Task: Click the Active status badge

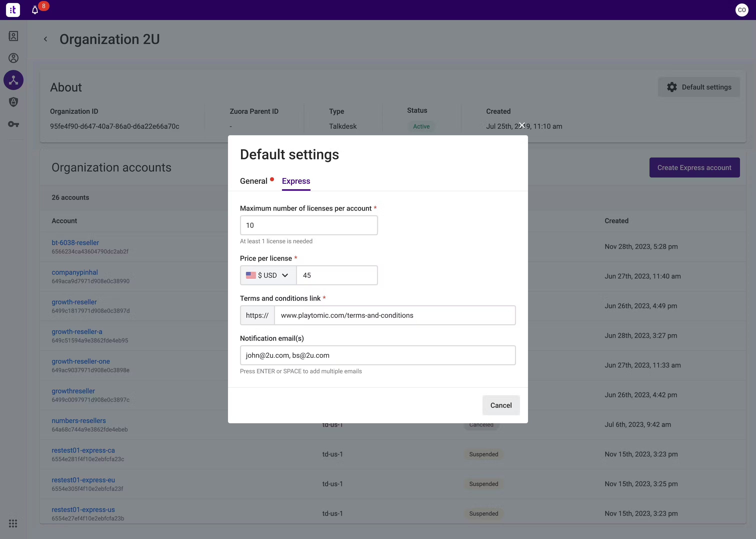Action: pos(421,126)
